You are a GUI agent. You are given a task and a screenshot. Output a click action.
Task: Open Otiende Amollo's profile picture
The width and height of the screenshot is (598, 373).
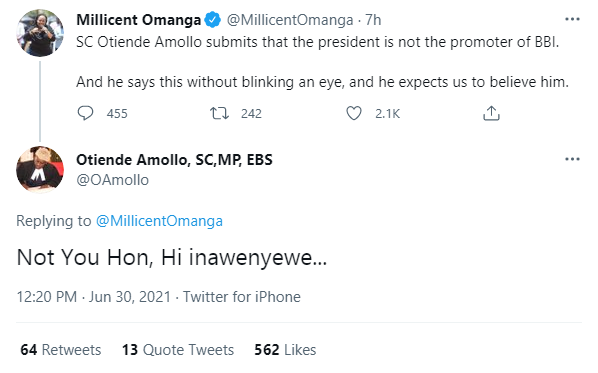click(40, 169)
